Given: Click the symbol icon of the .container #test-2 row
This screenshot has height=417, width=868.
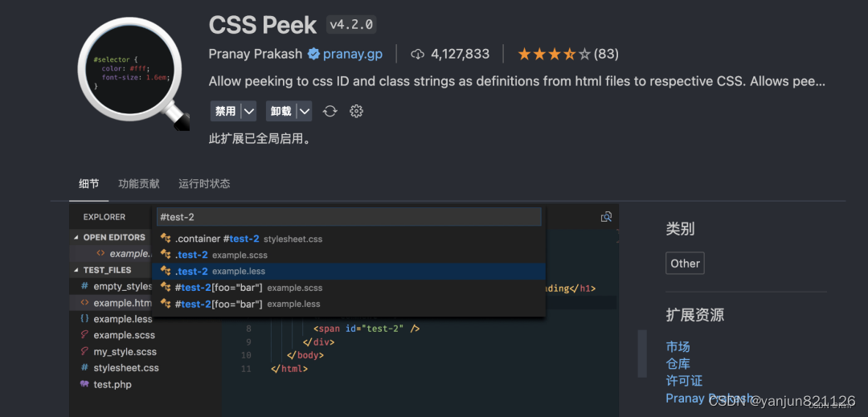Looking at the screenshot, I should pyautogui.click(x=165, y=239).
